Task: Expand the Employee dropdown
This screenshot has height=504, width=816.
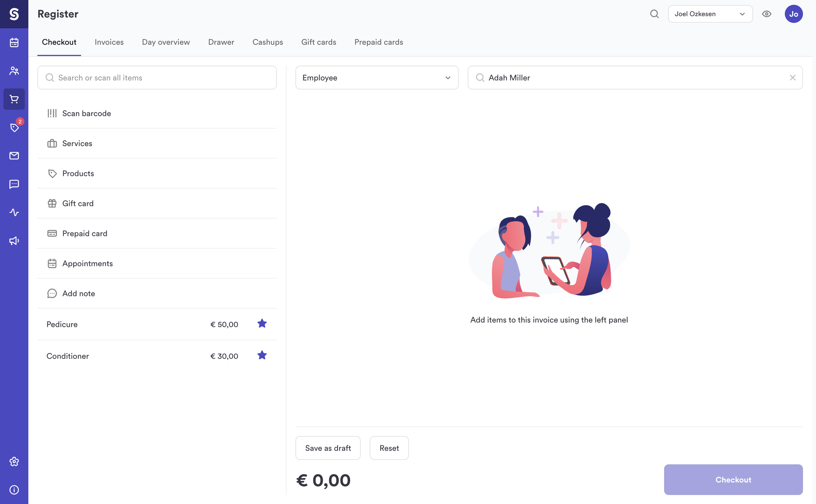Action: (376, 78)
